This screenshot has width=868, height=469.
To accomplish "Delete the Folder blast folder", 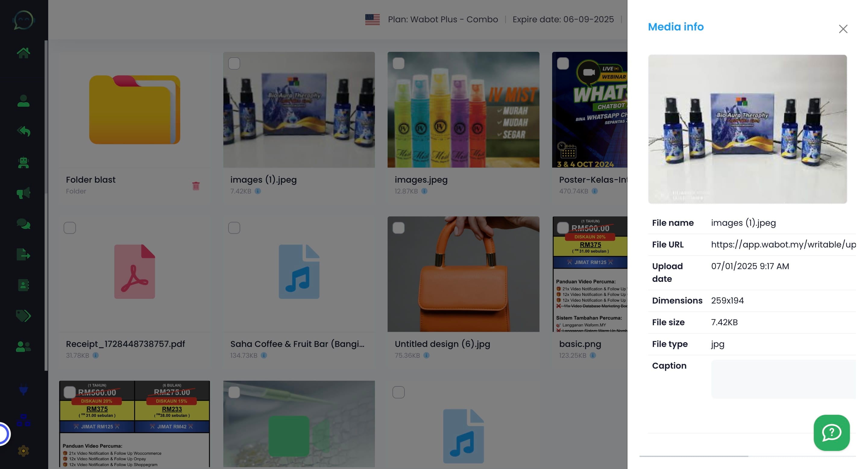I will coord(196,186).
